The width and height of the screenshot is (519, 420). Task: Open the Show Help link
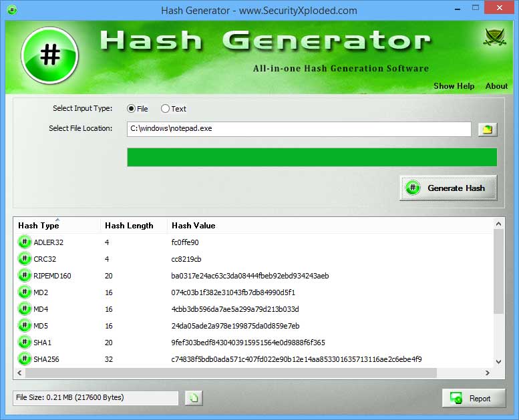click(454, 86)
